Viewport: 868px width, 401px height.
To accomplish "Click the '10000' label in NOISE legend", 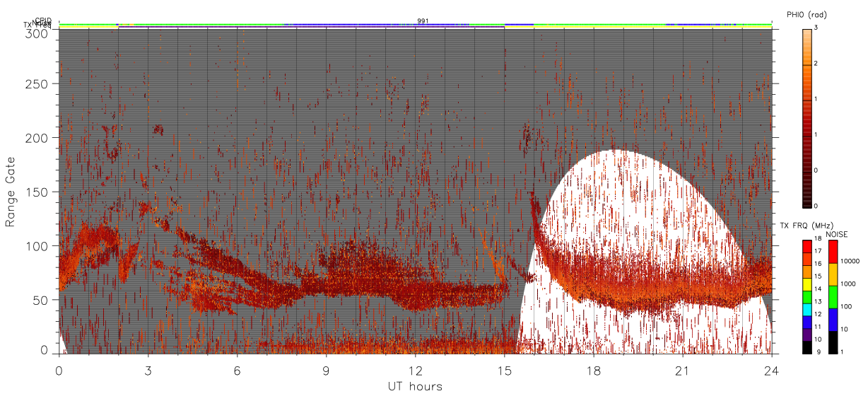I will (x=850, y=261).
